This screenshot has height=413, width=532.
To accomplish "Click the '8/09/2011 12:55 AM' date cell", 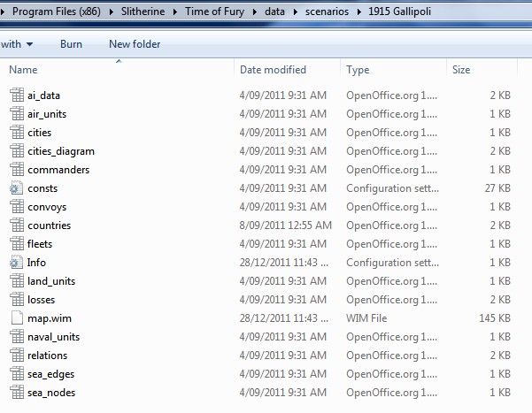I will click(285, 226).
